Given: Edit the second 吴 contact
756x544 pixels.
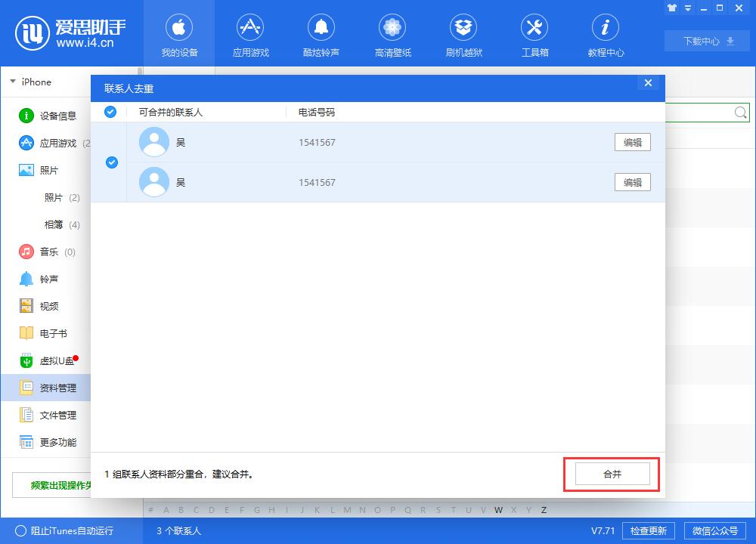Looking at the screenshot, I should pyautogui.click(x=632, y=182).
